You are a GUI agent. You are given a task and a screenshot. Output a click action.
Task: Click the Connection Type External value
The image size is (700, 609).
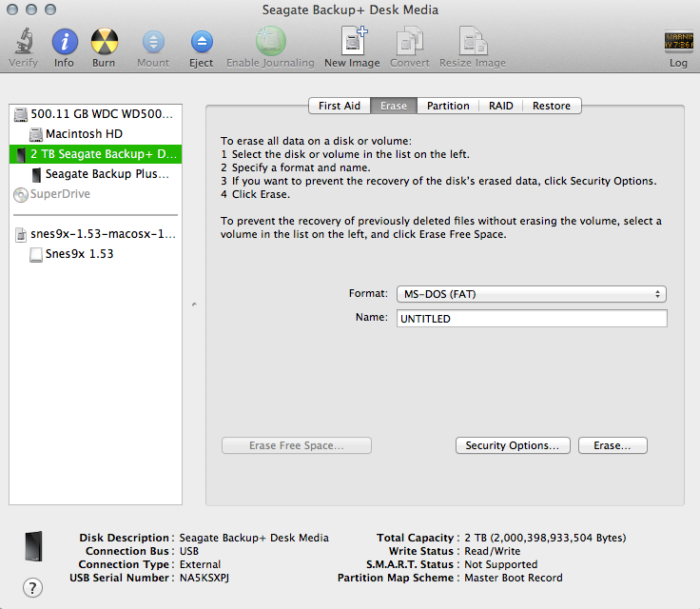[x=200, y=564]
